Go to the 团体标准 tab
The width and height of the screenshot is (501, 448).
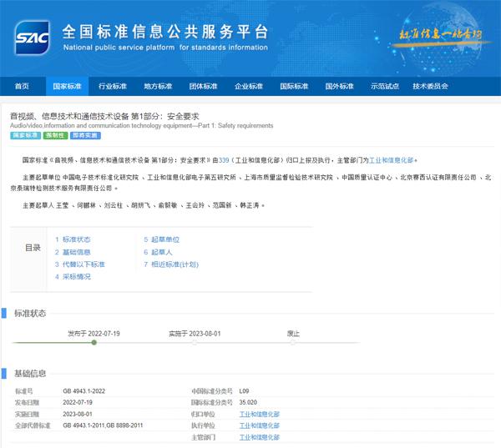click(x=203, y=86)
